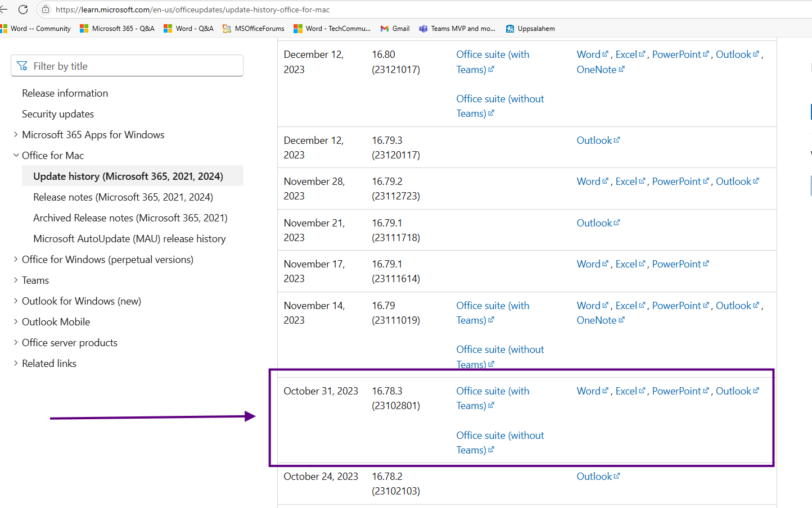Click OneNote link in 16.80 row

click(x=600, y=70)
